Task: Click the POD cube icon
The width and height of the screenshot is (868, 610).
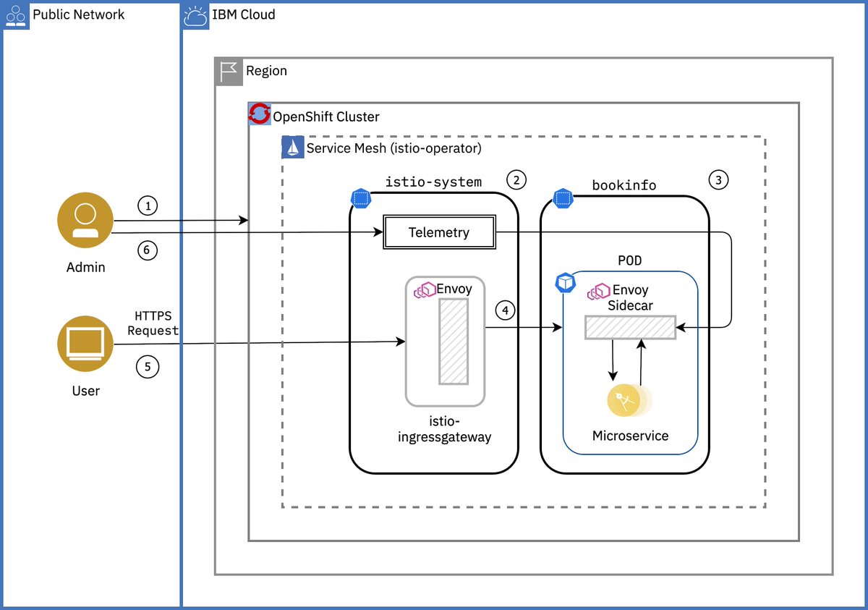Action: point(565,282)
